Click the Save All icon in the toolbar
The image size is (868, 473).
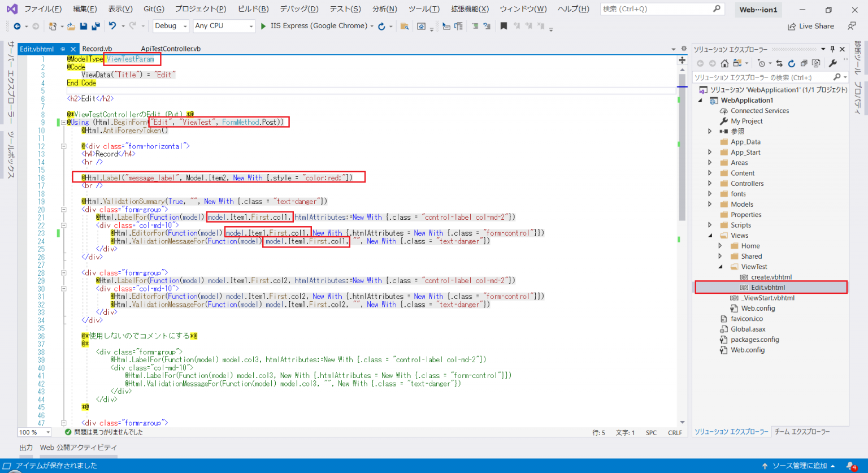(95, 26)
